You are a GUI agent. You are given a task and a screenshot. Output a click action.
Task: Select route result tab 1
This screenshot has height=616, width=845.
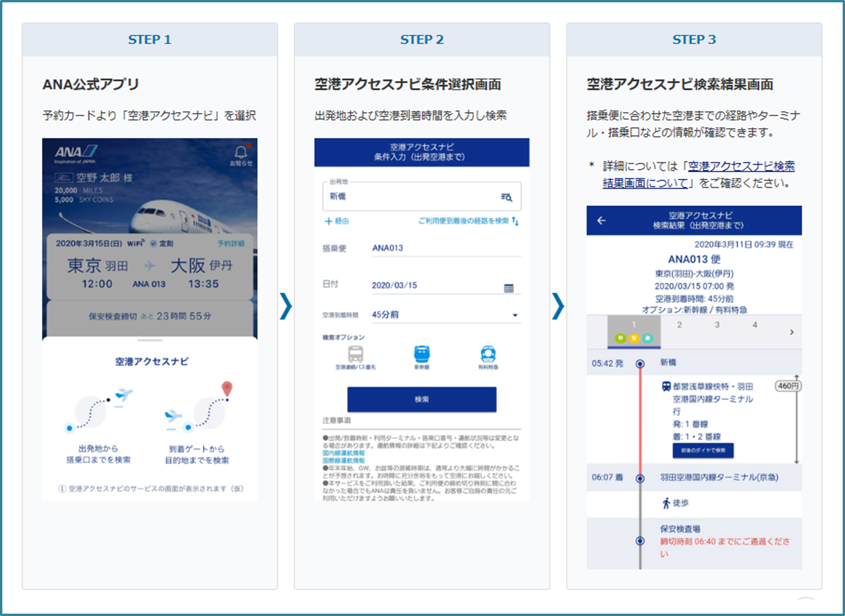point(634,331)
